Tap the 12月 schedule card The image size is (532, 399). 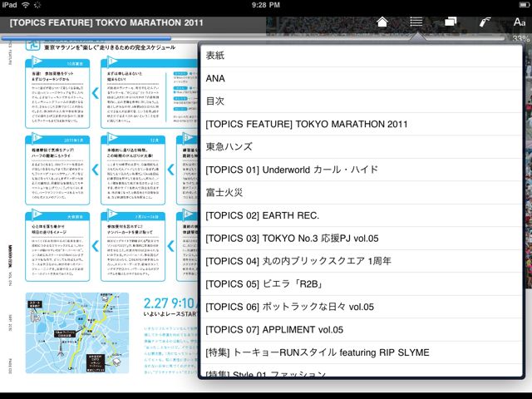coord(133,170)
